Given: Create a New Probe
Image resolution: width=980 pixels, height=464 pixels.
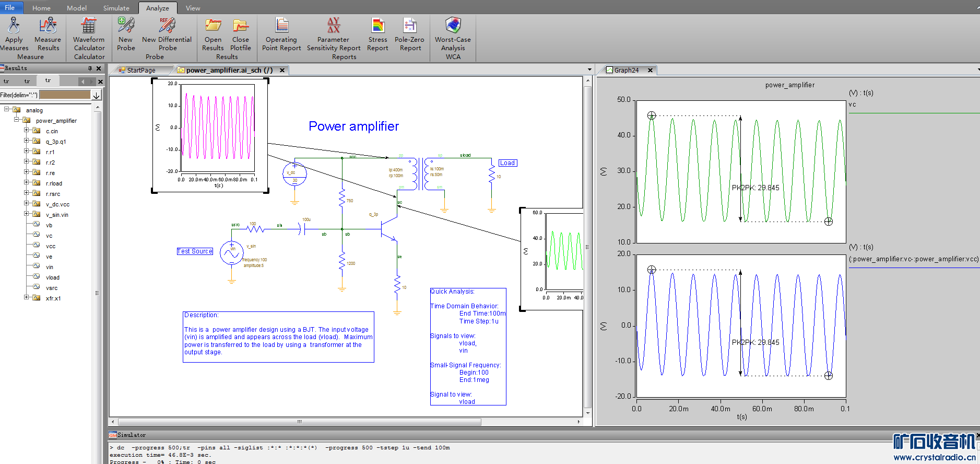Looking at the screenshot, I should (x=126, y=26).
